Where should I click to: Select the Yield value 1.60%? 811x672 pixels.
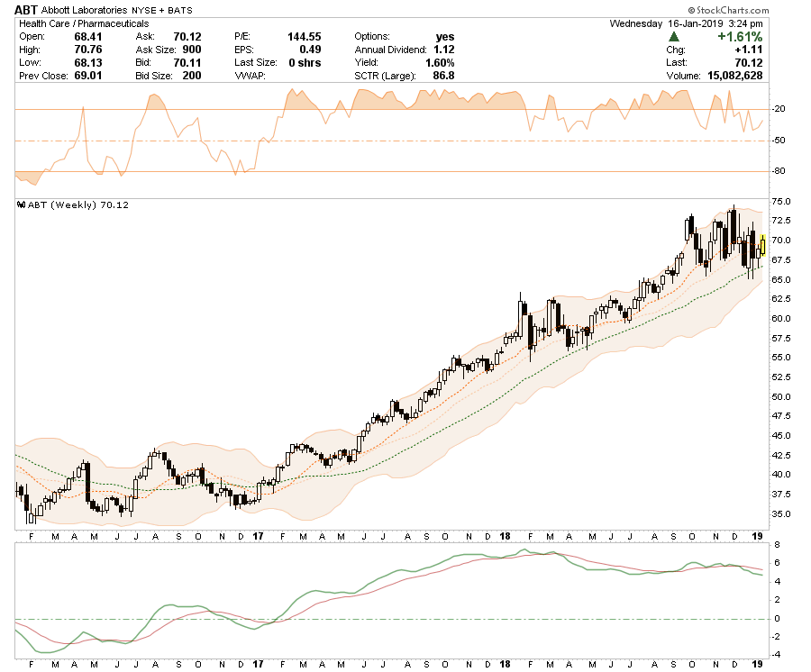(x=440, y=62)
